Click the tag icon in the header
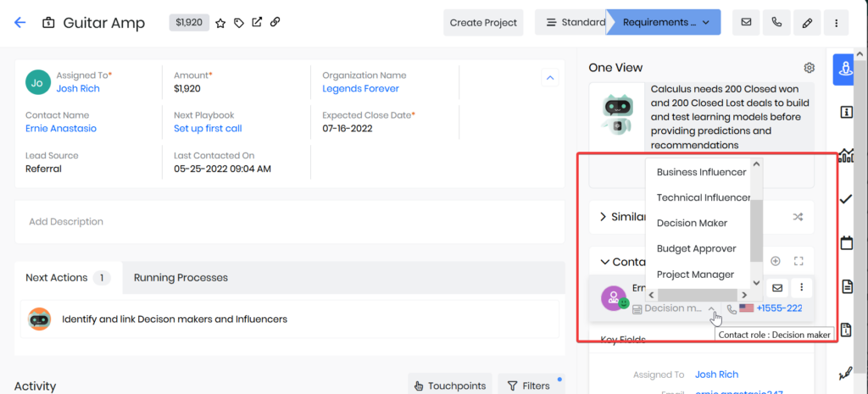 239,23
